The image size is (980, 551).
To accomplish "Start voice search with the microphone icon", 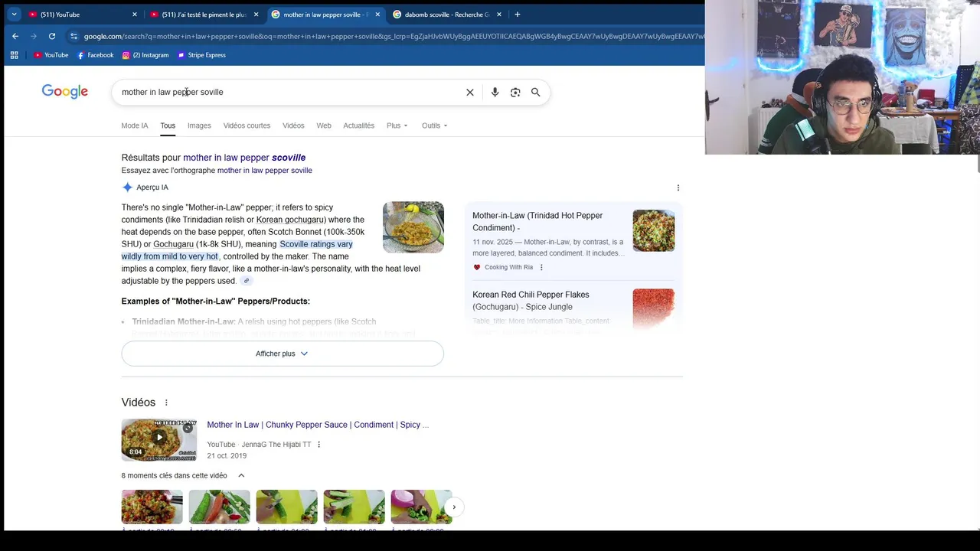I will point(495,92).
